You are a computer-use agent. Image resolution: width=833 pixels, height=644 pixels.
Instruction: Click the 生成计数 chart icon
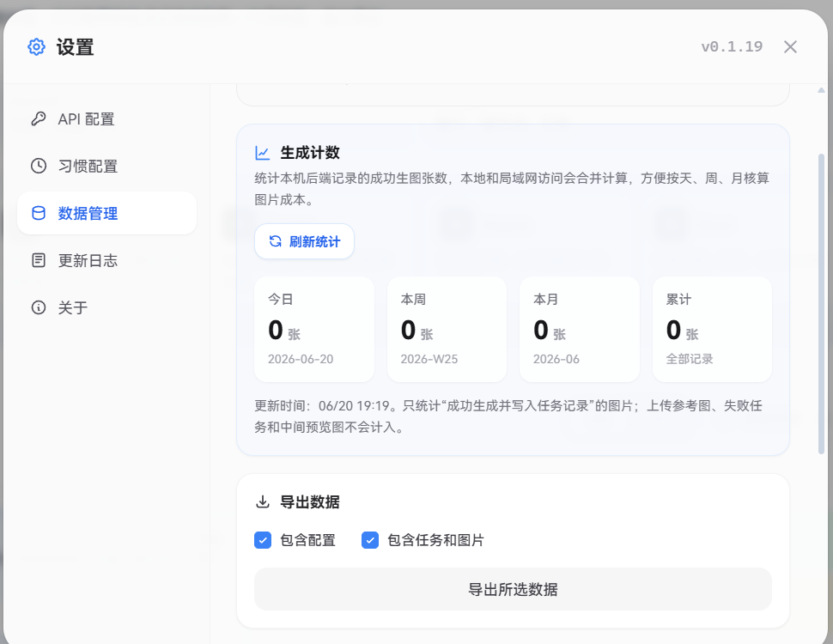pos(263,153)
